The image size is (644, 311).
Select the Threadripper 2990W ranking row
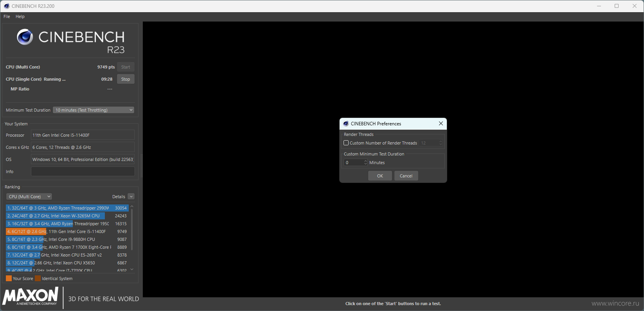coord(67,208)
